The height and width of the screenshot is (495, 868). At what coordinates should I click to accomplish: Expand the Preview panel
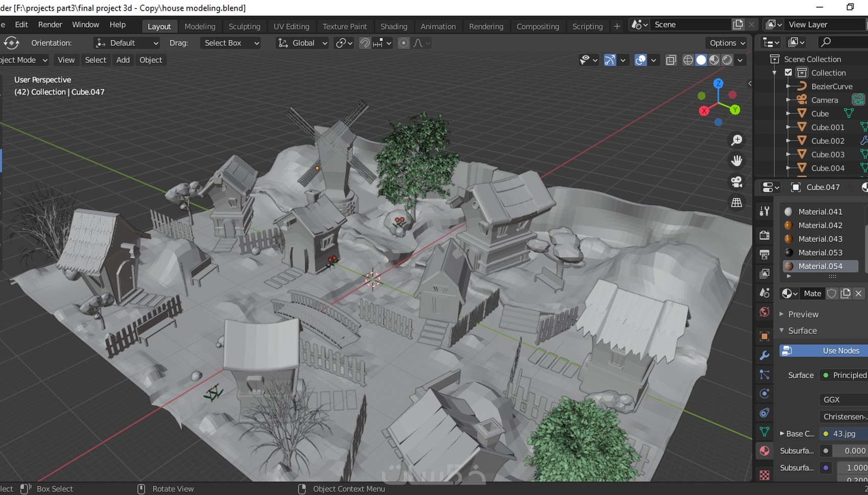pos(803,314)
